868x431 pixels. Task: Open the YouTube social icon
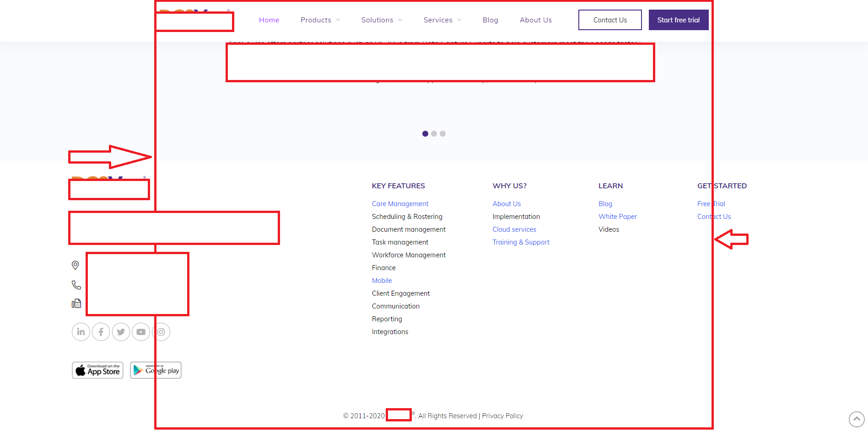(141, 332)
